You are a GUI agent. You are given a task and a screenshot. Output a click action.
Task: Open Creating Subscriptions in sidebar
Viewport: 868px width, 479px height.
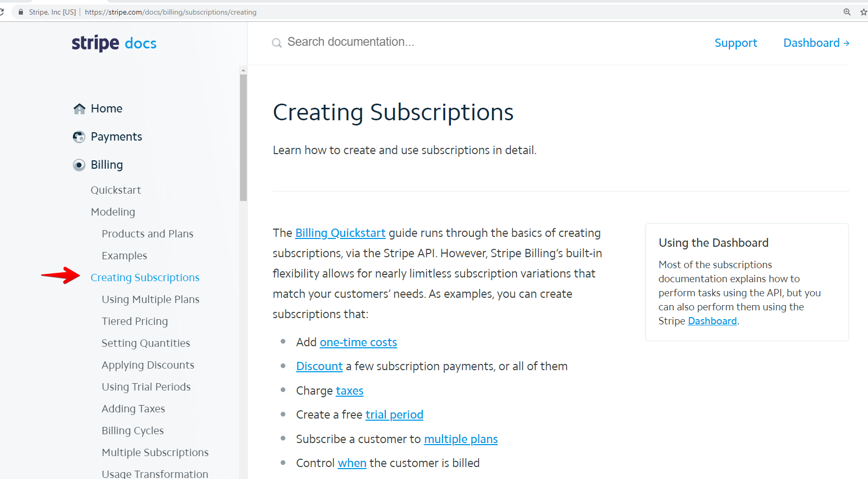(145, 278)
